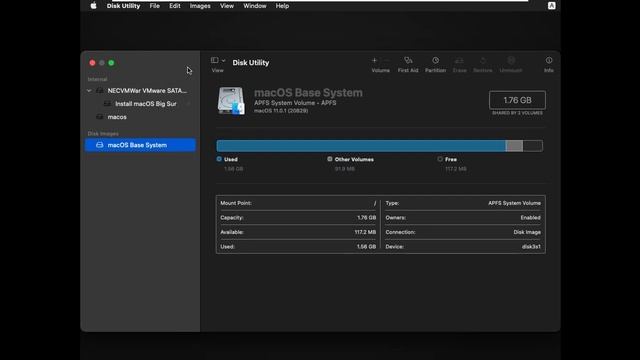Click the Available value 117.2 MB
The image size is (640, 360).
pyautogui.click(x=365, y=232)
